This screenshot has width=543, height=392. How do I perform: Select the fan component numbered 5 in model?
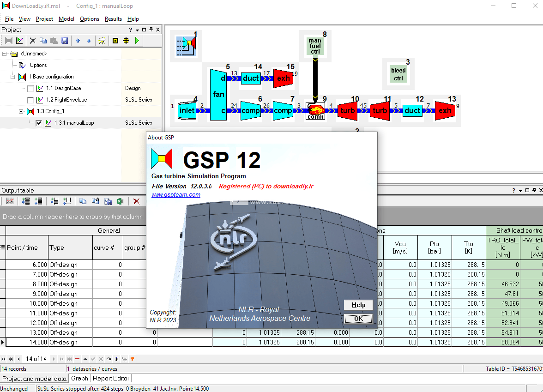tap(218, 94)
